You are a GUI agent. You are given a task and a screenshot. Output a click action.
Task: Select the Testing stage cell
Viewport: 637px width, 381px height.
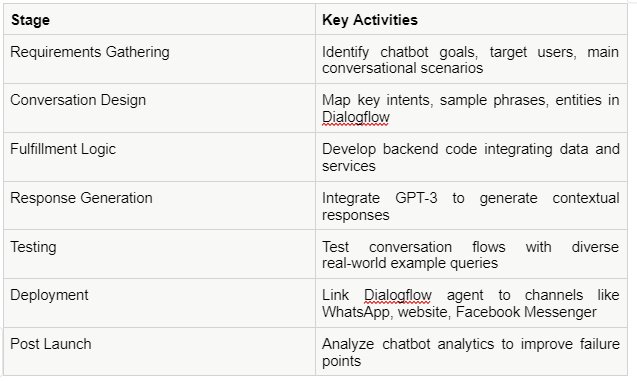(x=159, y=254)
